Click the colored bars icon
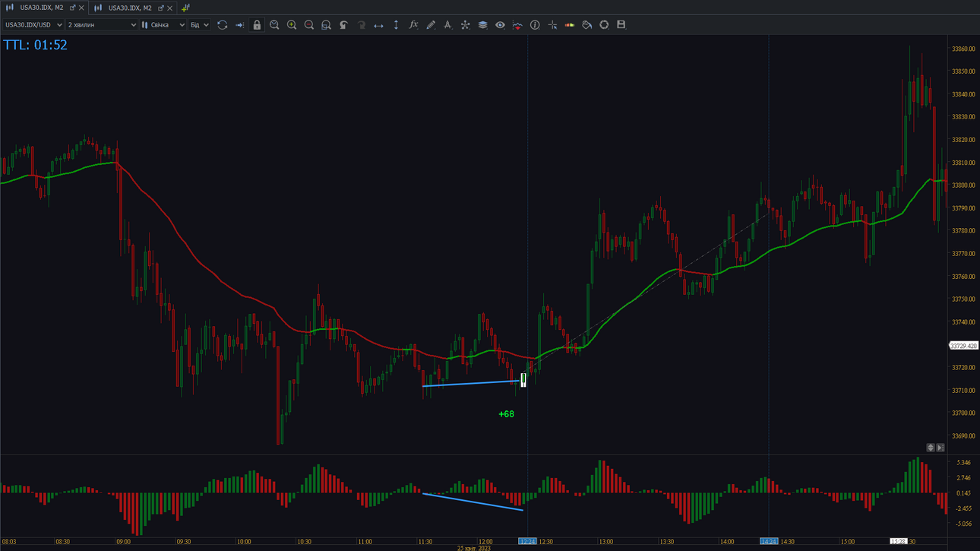This screenshot has height=551, width=980. click(569, 25)
